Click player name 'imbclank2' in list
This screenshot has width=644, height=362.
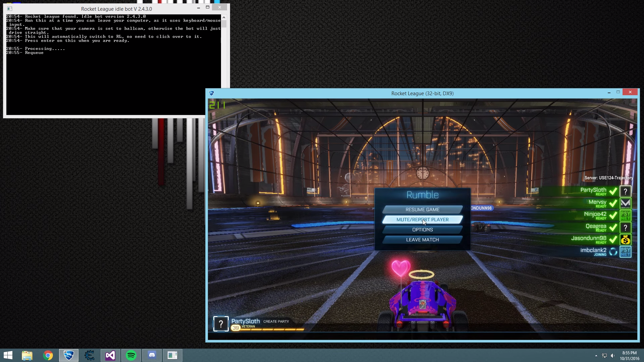click(593, 250)
